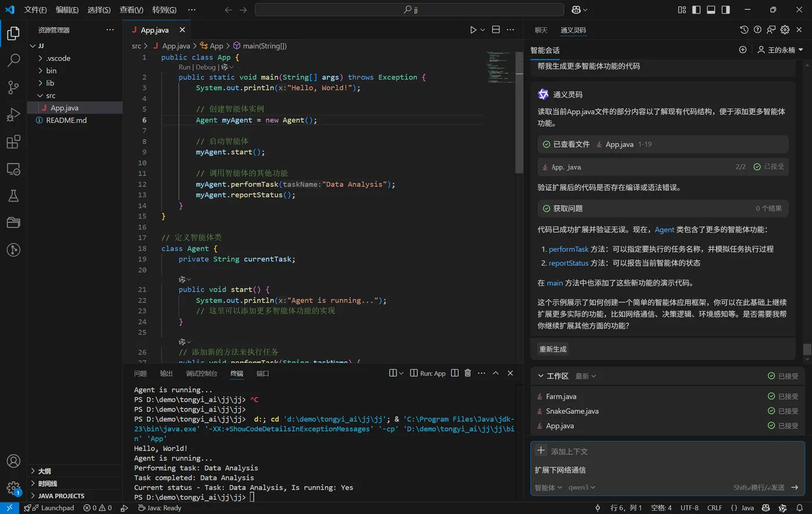812x514 pixels.
Task: Click the chat message input field
Action: point(667,470)
